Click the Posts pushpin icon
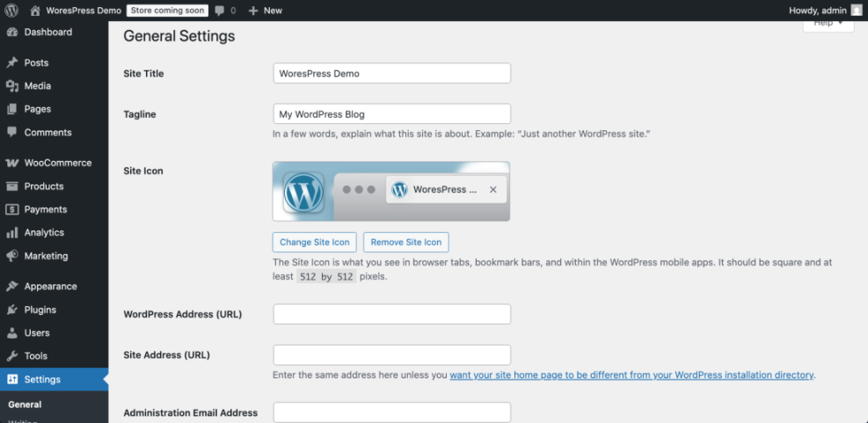 12,62
